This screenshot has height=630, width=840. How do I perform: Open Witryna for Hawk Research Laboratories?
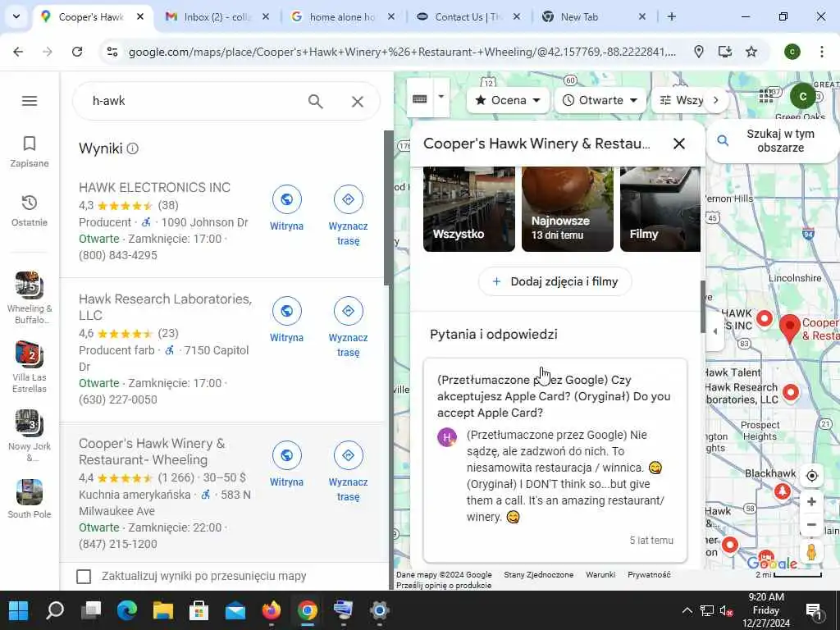pyautogui.click(x=286, y=320)
